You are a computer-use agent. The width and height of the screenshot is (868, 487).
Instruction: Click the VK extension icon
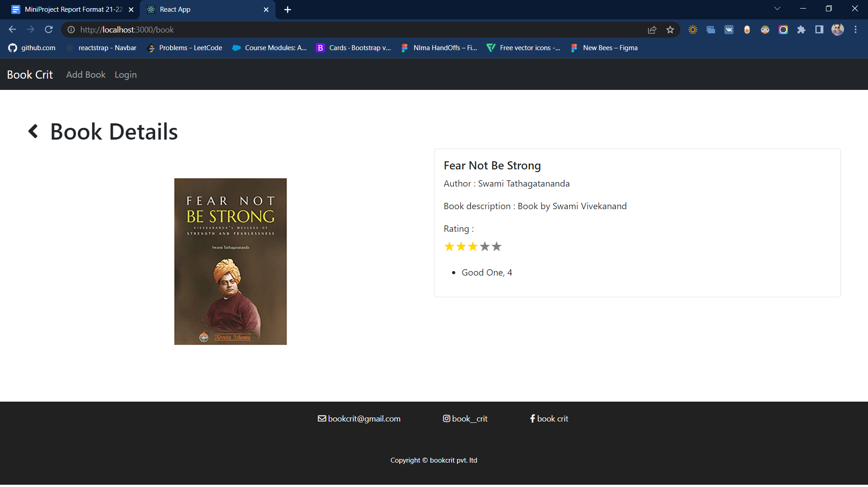pos(729,30)
